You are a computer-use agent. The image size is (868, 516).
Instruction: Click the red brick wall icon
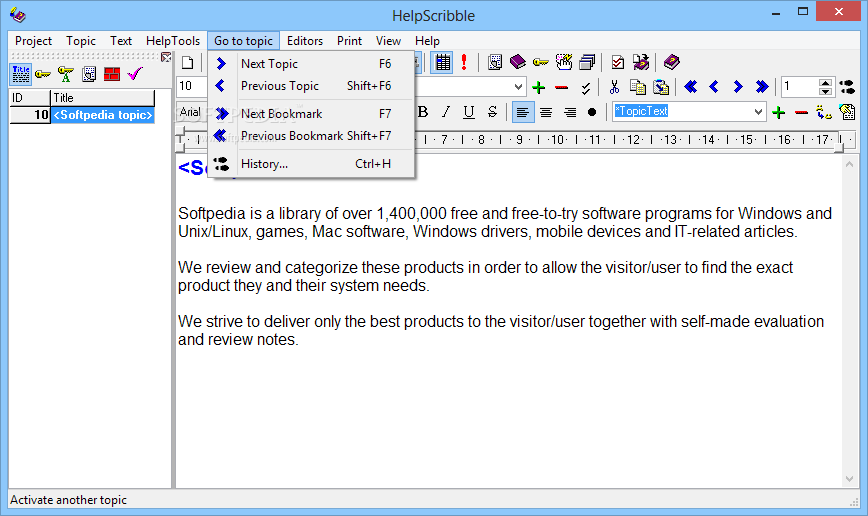coord(112,74)
